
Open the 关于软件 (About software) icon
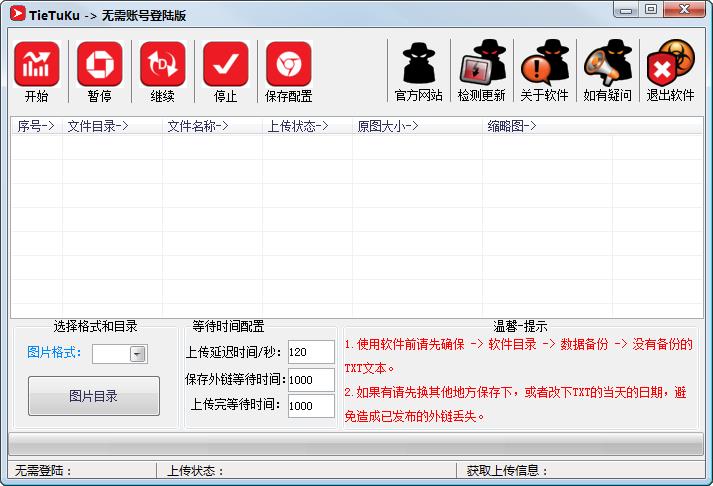click(544, 65)
